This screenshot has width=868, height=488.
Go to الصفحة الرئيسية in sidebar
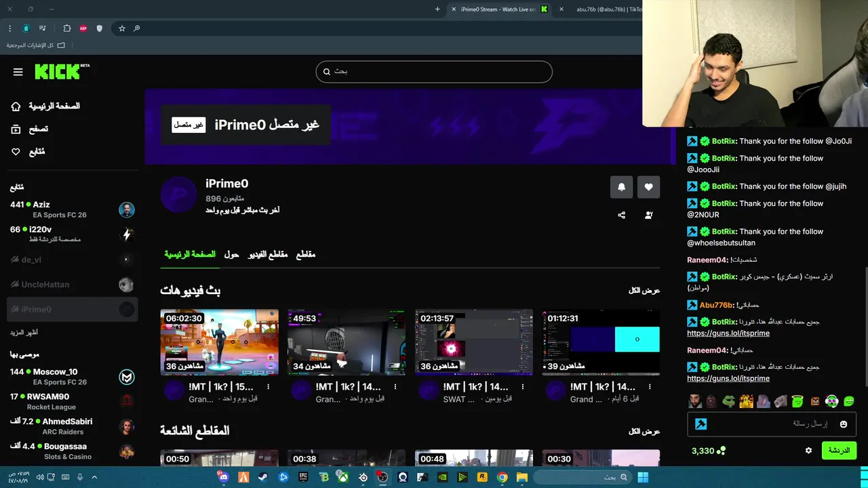[x=45, y=106]
